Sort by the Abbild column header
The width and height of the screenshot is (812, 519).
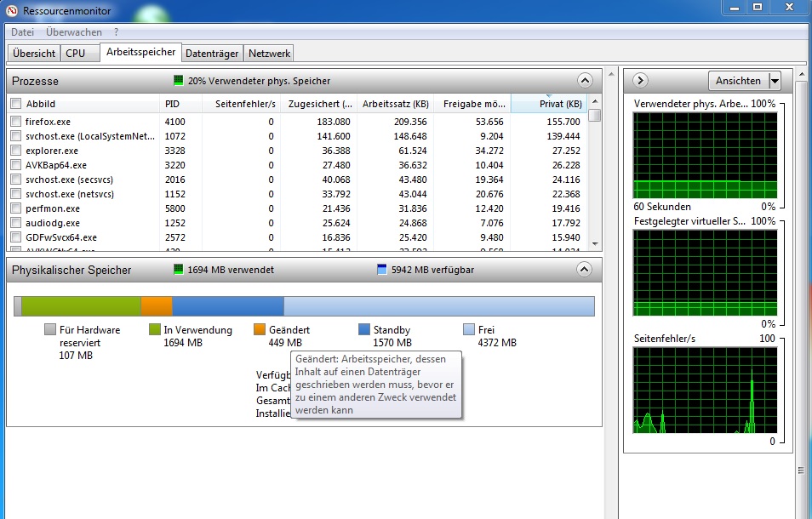click(x=83, y=104)
